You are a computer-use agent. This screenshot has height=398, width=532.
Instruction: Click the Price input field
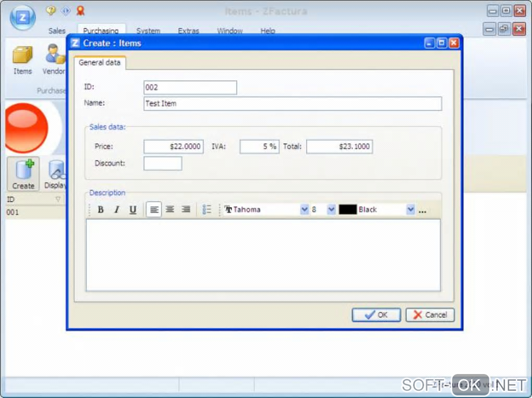coord(173,146)
